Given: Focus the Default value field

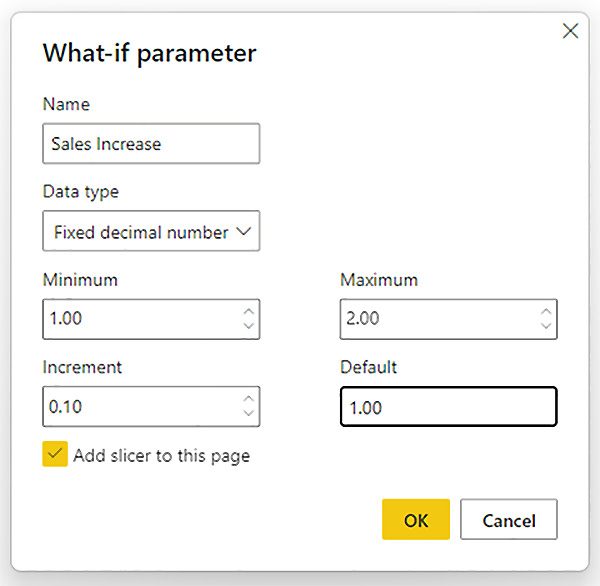Looking at the screenshot, I should [448, 407].
